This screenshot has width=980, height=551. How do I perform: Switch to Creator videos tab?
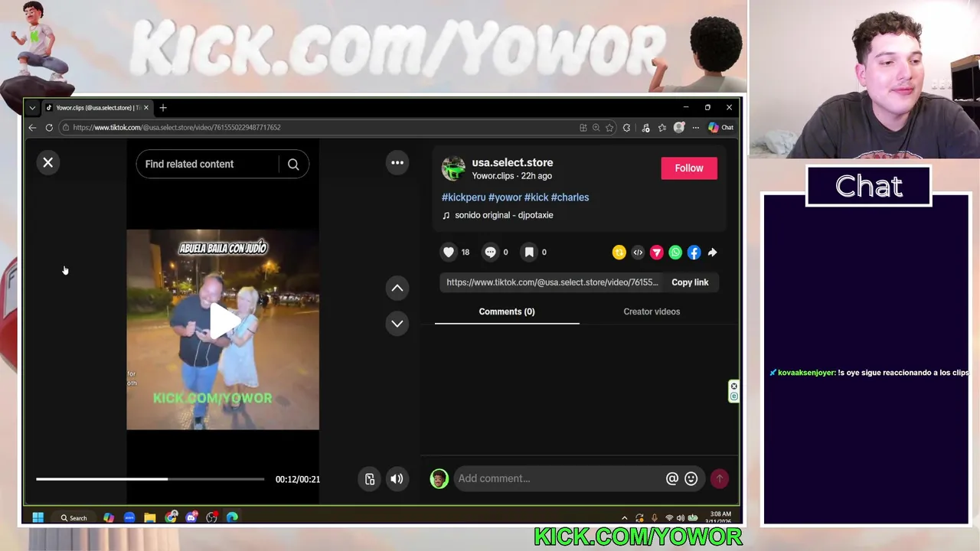click(652, 311)
